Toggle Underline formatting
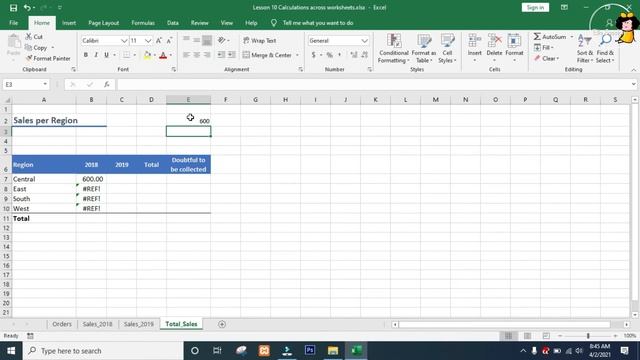Screen dimensions: 640x360 click(107, 55)
